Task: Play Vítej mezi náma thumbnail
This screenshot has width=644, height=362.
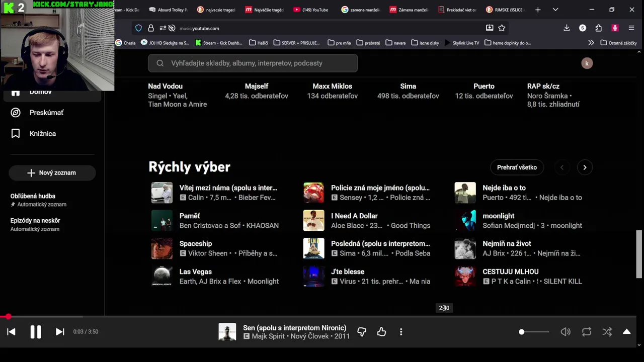Action: tap(162, 193)
